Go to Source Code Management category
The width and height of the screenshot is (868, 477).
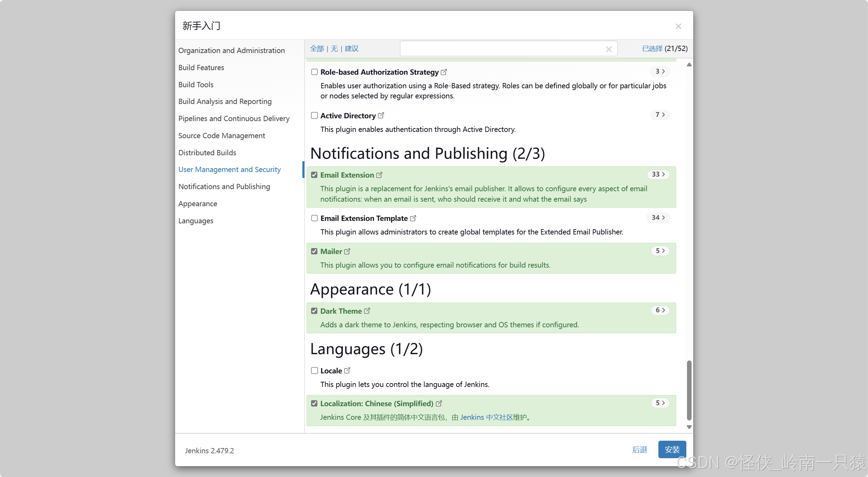pyautogui.click(x=222, y=136)
